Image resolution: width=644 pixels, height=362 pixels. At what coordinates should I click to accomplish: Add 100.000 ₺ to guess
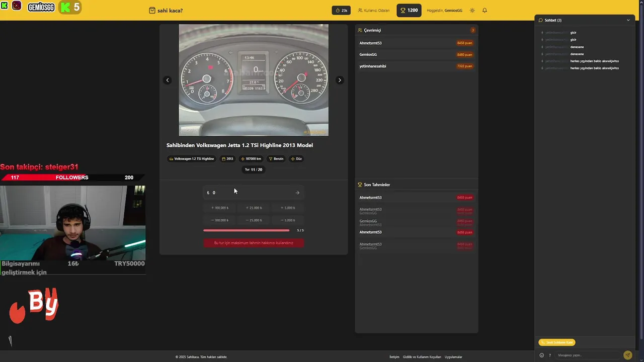(219, 208)
